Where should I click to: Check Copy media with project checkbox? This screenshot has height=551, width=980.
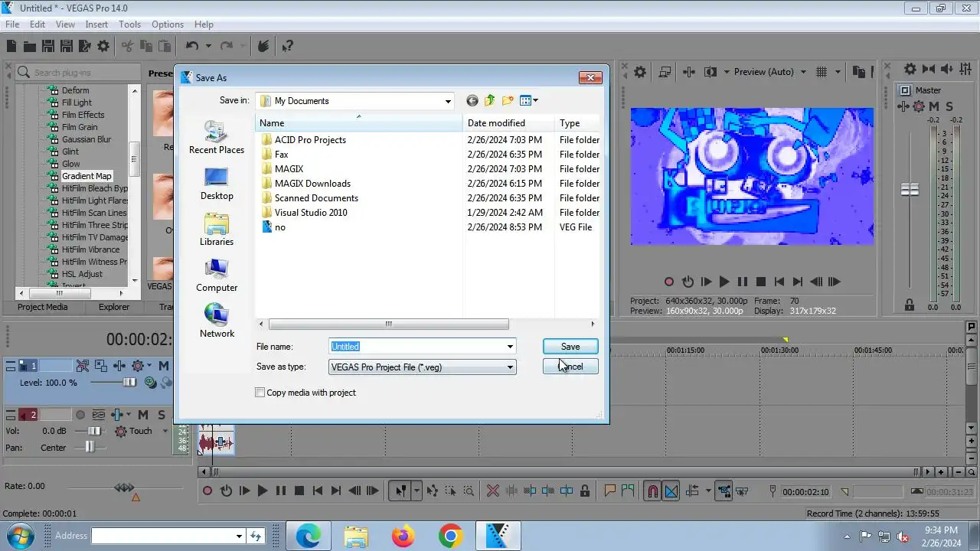260,393
